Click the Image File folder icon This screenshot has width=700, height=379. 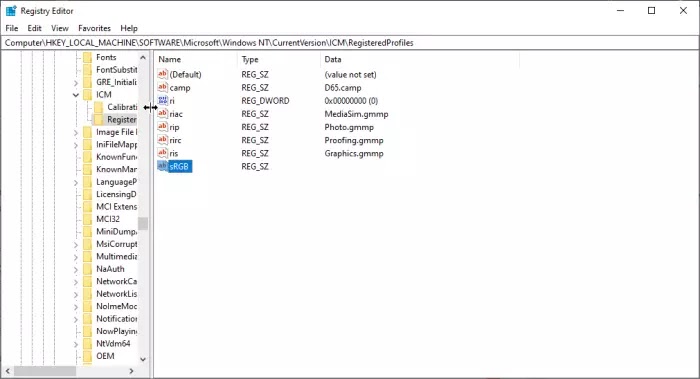coord(88,132)
